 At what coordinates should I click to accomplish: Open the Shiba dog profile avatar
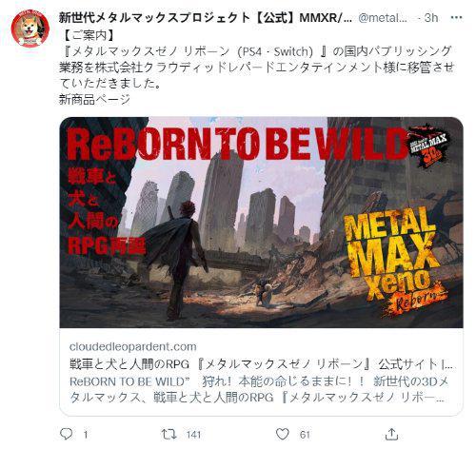tap(30, 29)
